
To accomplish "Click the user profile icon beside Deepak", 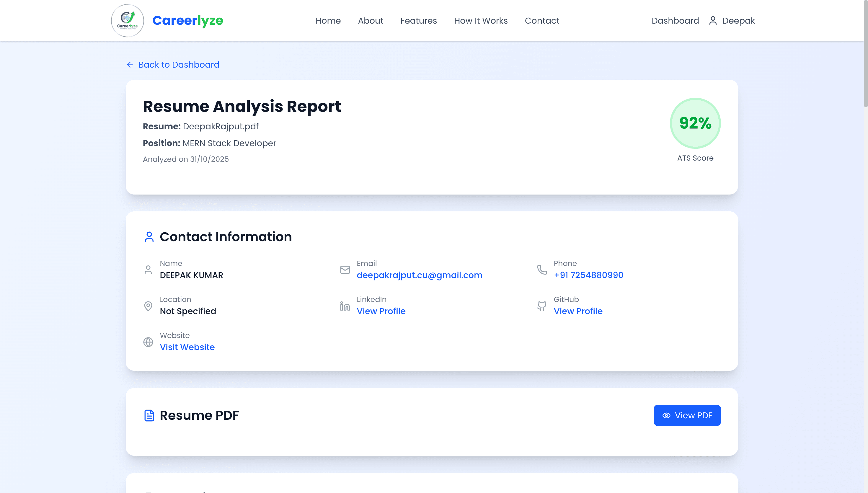I will coord(713,20).
